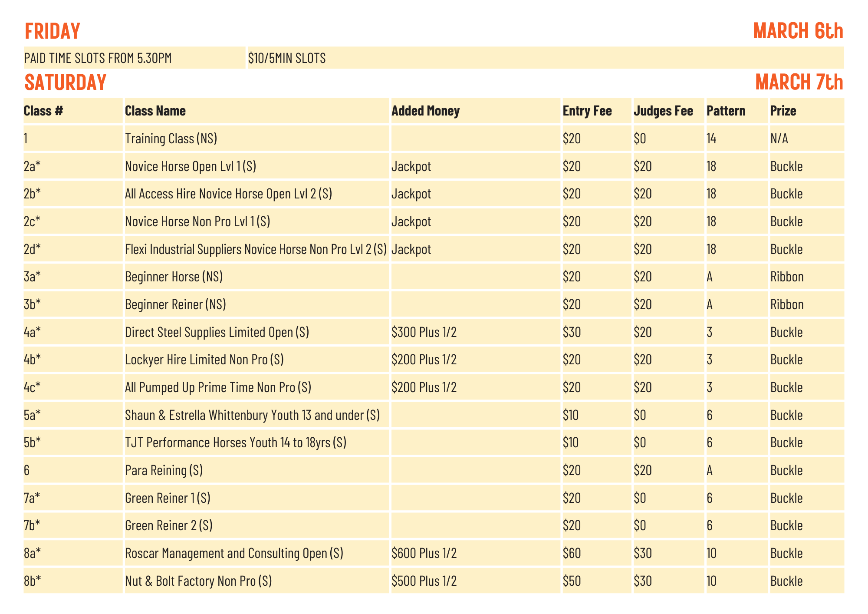Screen dimensions: 868x614
Task: Select the MARCH 7th date text
Action: click(799, 83)
